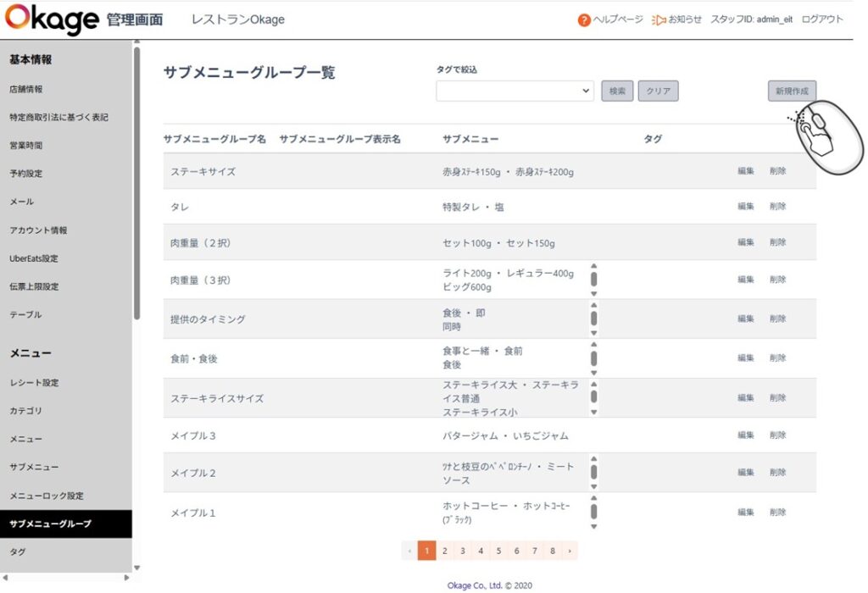
Task: Go to next page arrow in pagination
Action: (x=570, y=551)
